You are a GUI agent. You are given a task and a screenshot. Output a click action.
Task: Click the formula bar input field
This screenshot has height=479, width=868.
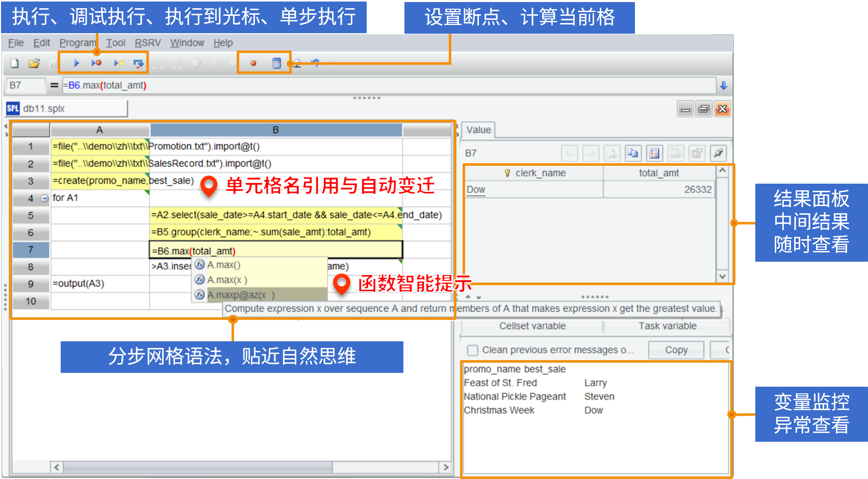point(389,85)
